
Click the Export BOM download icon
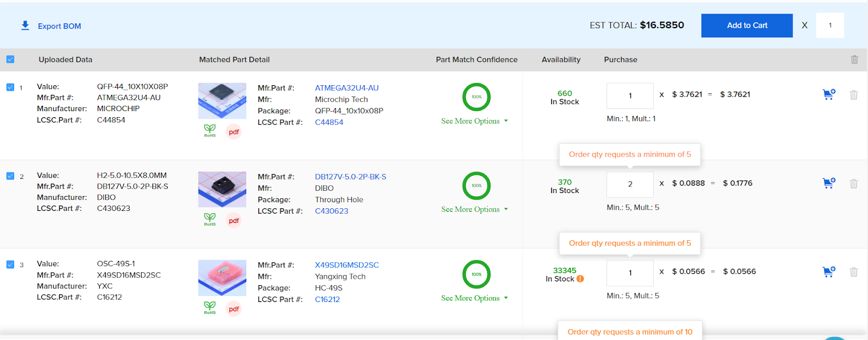click(x=25, y=25)
